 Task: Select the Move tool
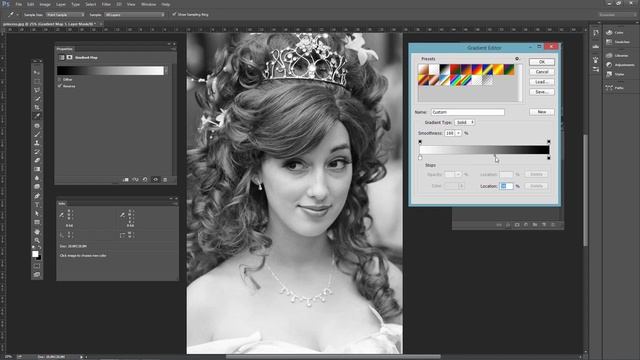pos(37,72)
